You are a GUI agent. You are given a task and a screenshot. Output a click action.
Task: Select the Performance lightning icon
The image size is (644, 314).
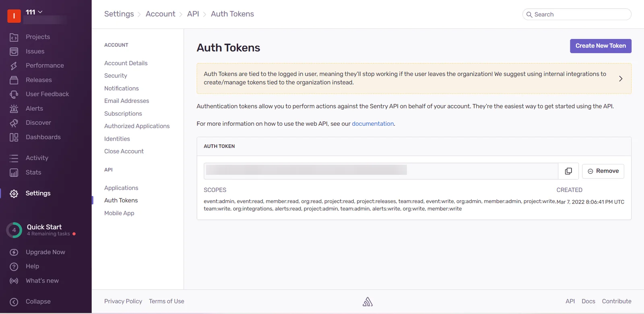point(14,66)
